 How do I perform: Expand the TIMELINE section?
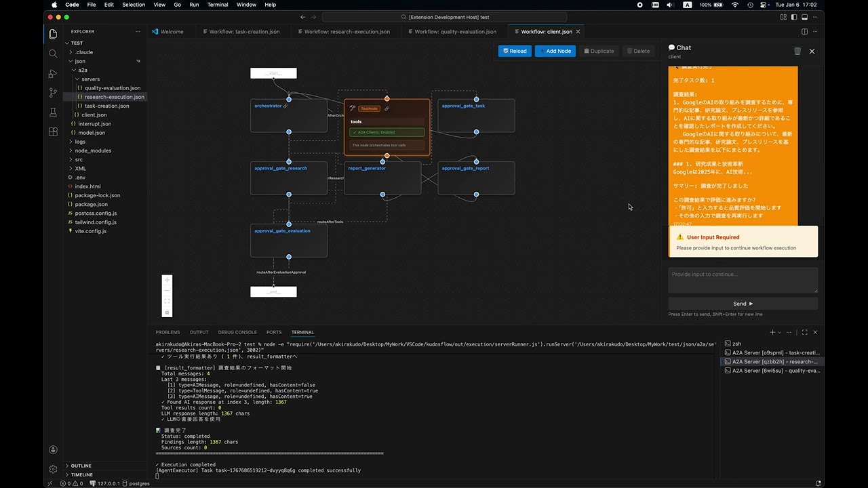[x=105, y=474]
